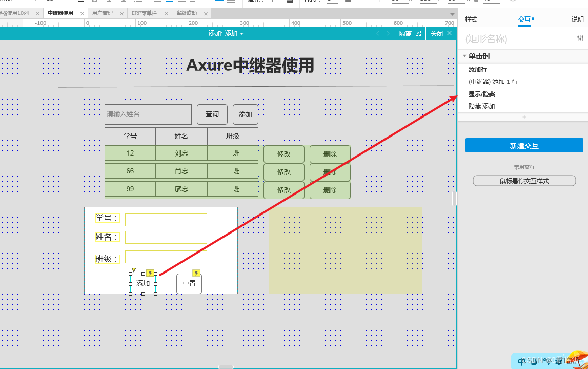Select the 学号 header cell
Screen dimensions: 588x369
(130, 137)
